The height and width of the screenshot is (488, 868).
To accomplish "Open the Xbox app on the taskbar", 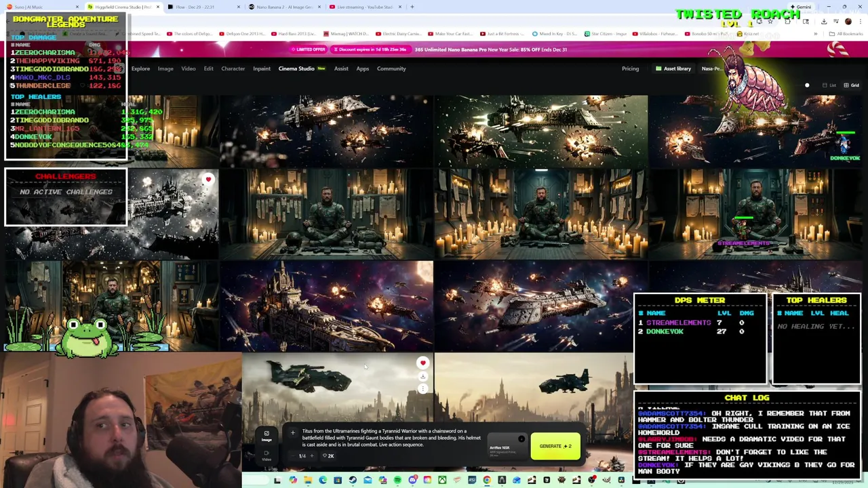I will click(442, 481).
